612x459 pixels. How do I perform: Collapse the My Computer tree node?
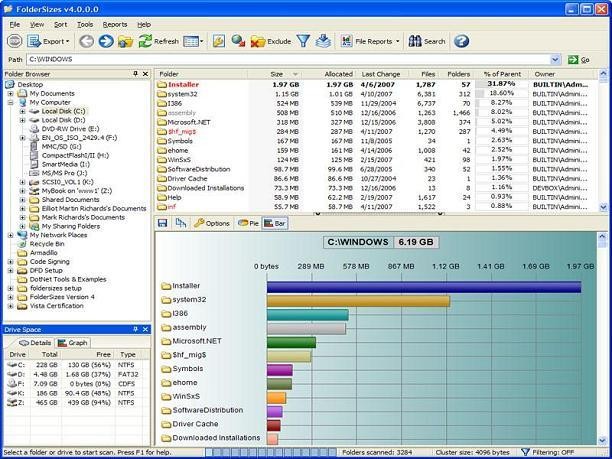coord(11,103)
